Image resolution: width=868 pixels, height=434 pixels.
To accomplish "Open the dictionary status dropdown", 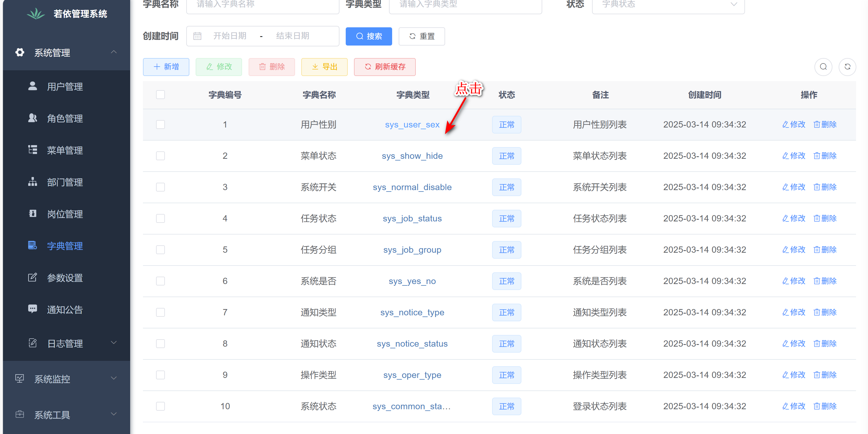I will 668,5.
